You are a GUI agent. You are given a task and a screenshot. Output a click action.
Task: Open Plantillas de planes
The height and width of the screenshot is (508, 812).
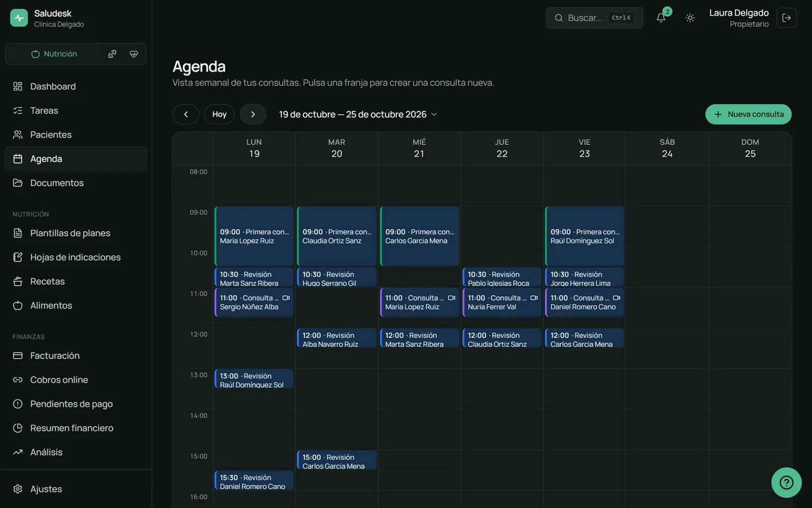[76, 233]
